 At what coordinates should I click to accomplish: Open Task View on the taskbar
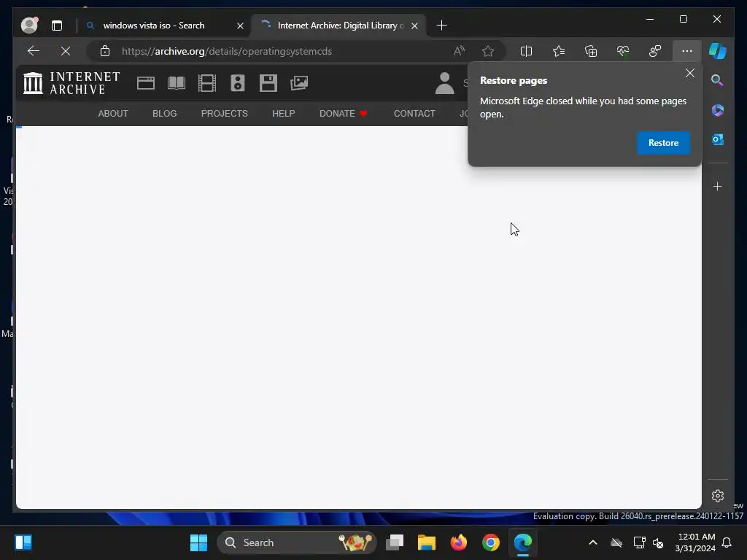click(395, 542)
